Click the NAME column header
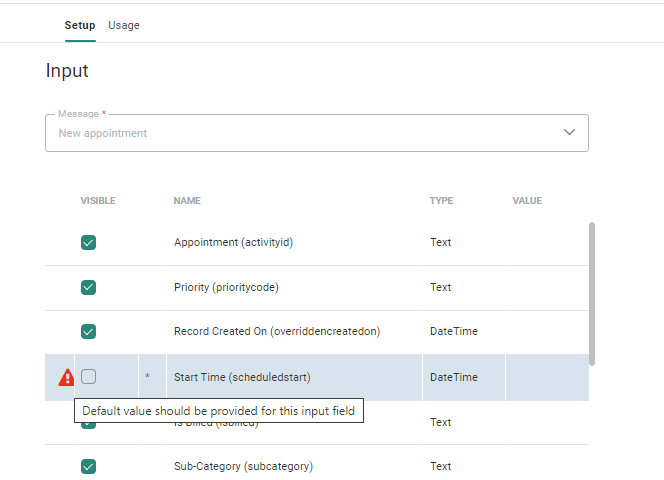 tap(187, 201)
